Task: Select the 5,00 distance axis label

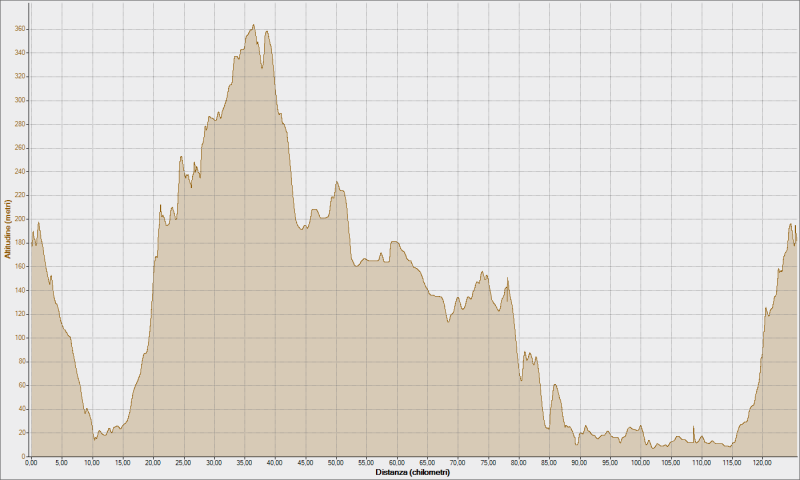Action: pyautogui.click(x=61, y=463)
